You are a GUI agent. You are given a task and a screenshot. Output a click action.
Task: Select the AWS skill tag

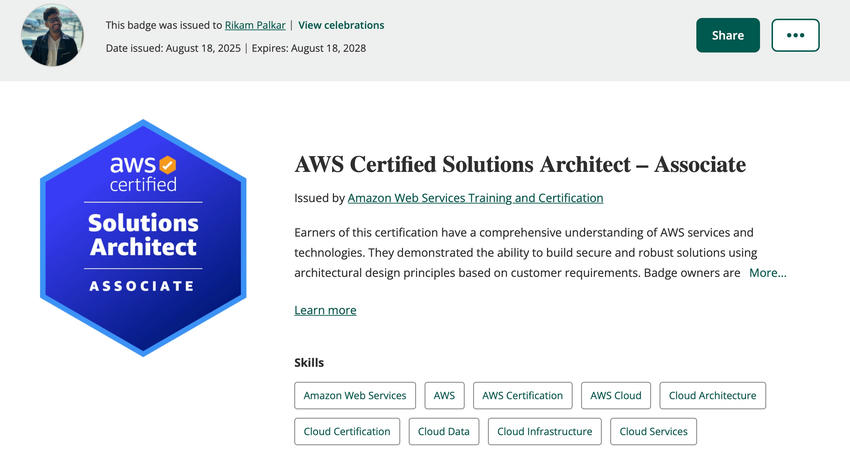pyautogui.click(x=445, y=395)
